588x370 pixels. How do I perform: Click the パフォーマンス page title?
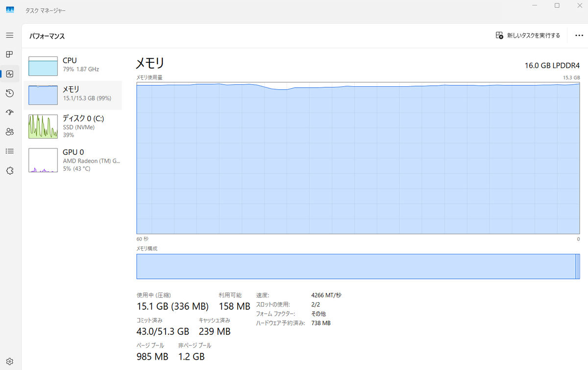pos(47,36)
